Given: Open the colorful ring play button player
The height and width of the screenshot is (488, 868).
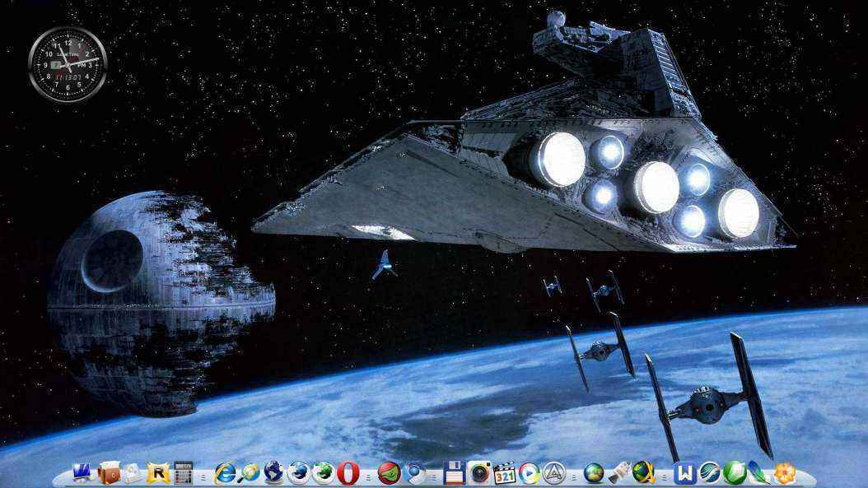Looking at the screenshot, I should tap(530, 473).
